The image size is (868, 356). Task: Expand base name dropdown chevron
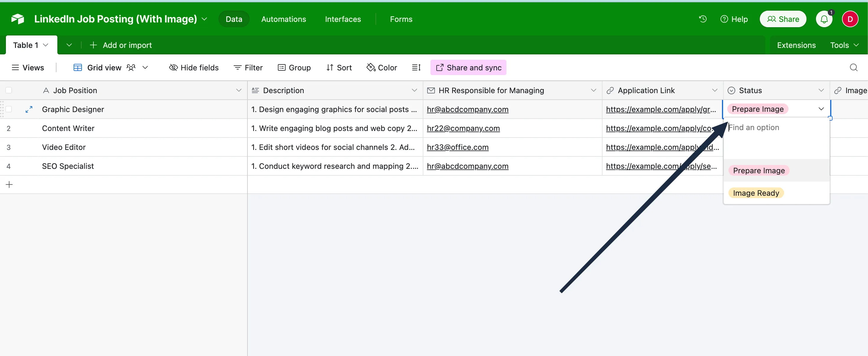(204, 19)
